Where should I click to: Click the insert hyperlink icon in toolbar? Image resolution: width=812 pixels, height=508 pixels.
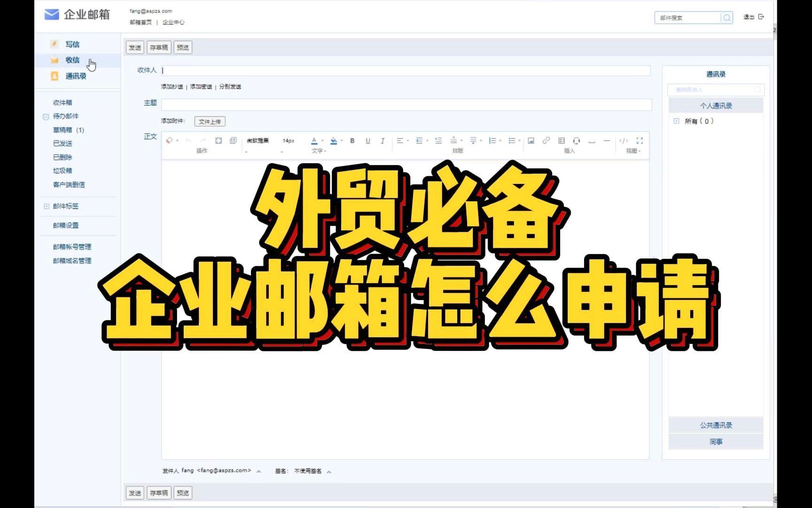pos(546,140)
